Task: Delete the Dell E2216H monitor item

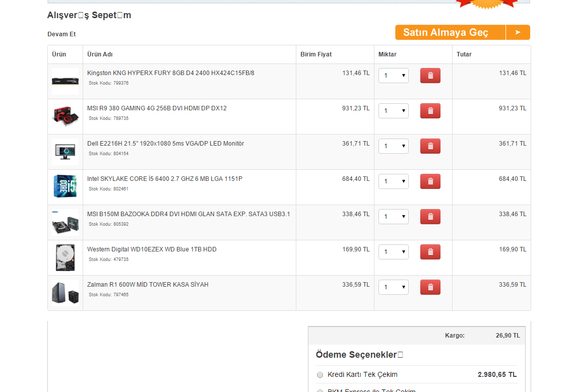Action: tap(430, 146)
